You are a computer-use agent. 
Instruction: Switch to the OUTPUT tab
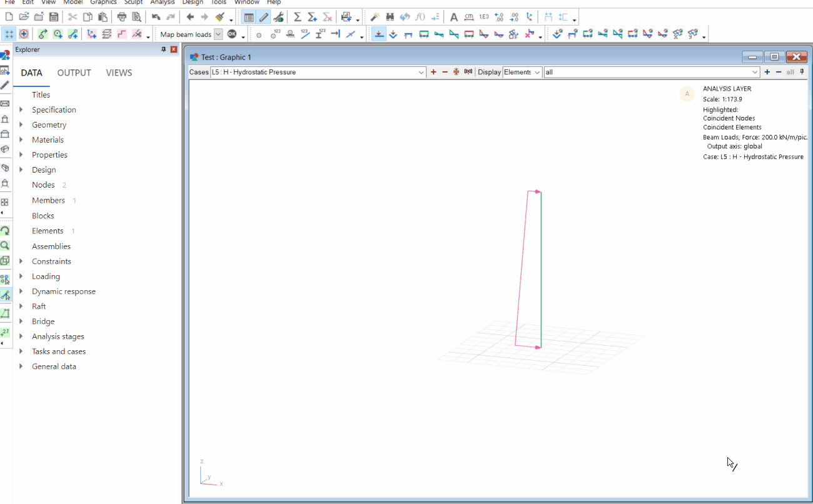(x=74, y=73)
